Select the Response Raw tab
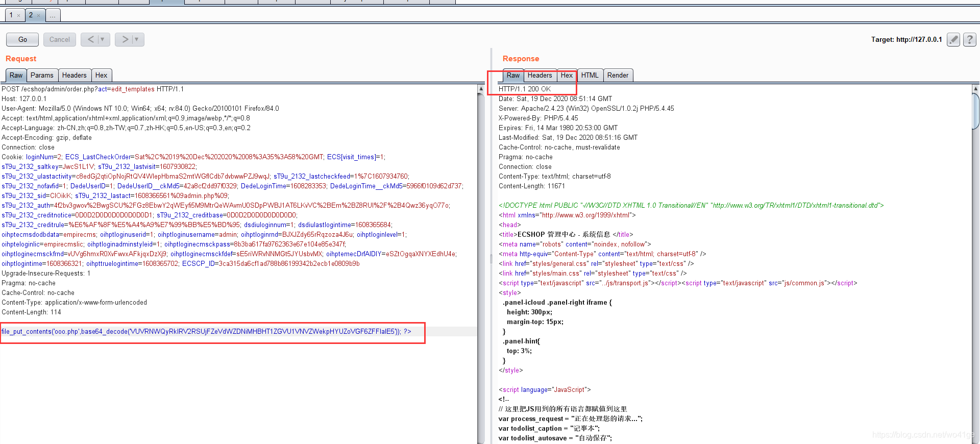 coord(513,75)
